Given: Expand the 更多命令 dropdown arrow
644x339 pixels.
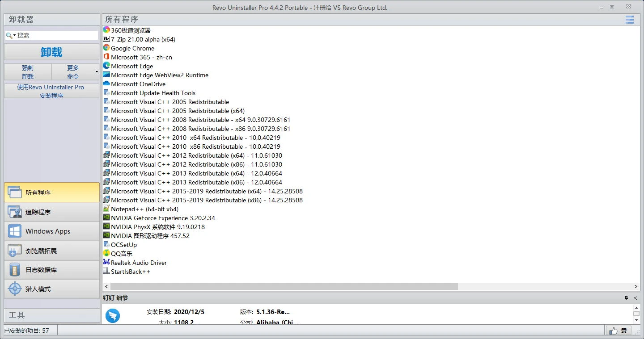Looking at the screenshot, I should (96, 71).
